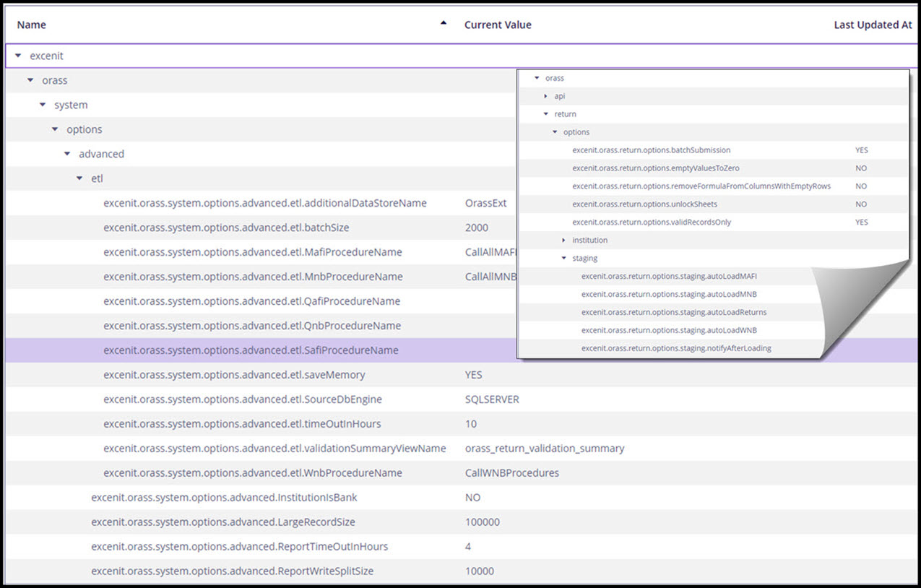Collapse the return node in overlay
Image resolution: width=921 pixels, height=588 pixels.
545,114
